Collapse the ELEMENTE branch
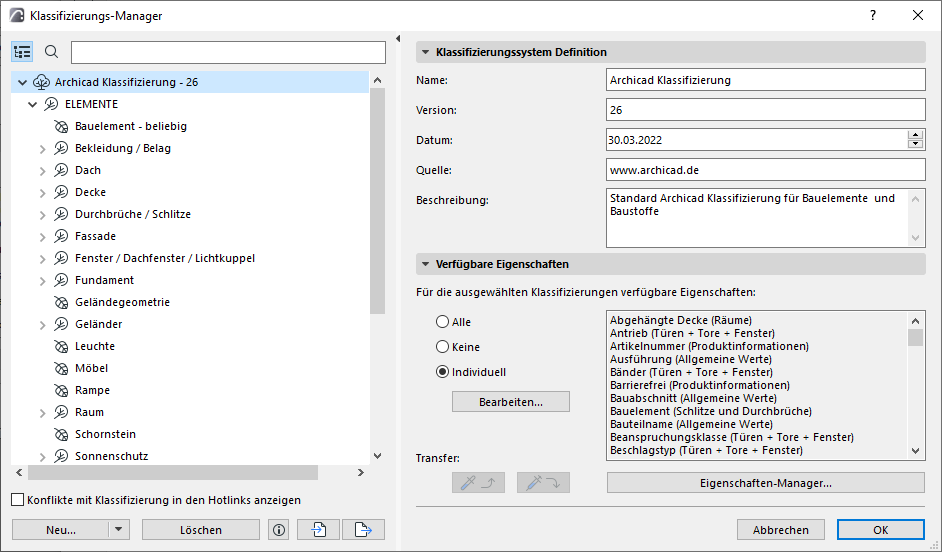Image resolution: width=942 pixels, height=552 pixels. (33, 105)
